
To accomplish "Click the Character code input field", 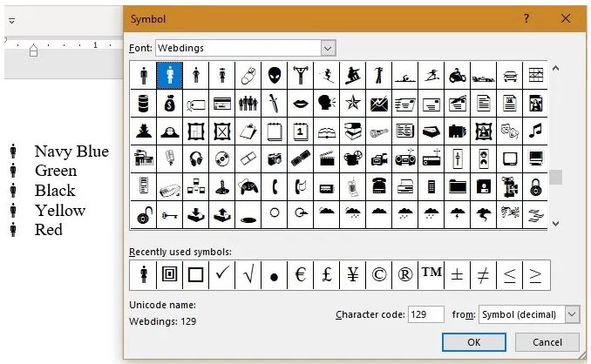I will pos(426,314).
